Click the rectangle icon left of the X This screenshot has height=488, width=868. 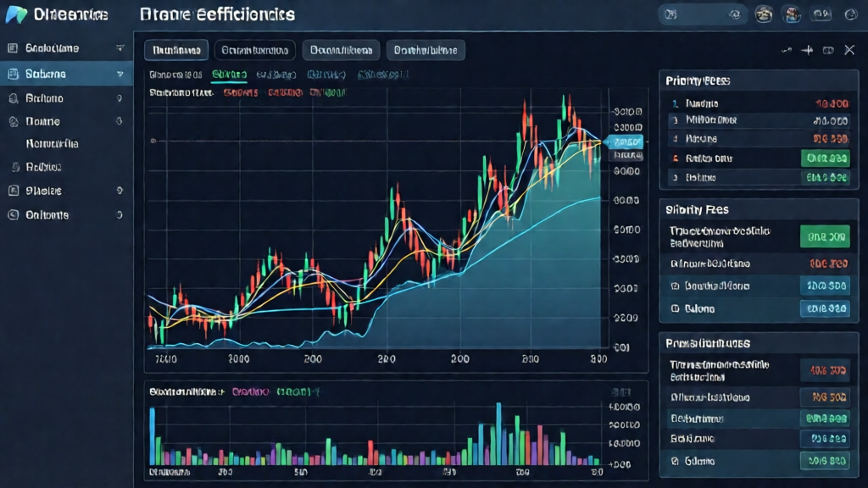click(x=828, y=51)
